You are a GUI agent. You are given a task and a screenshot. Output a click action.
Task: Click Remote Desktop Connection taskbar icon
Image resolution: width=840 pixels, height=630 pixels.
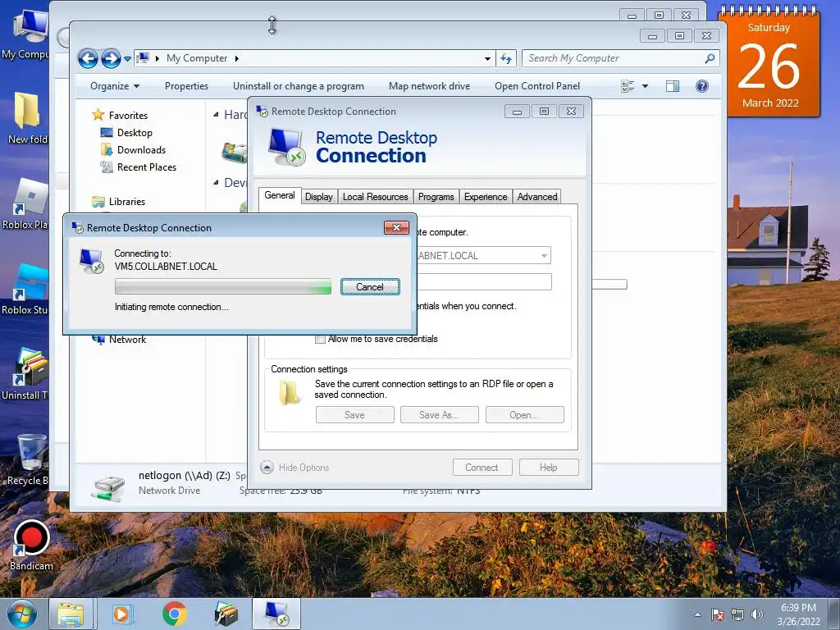pos(276,614)
